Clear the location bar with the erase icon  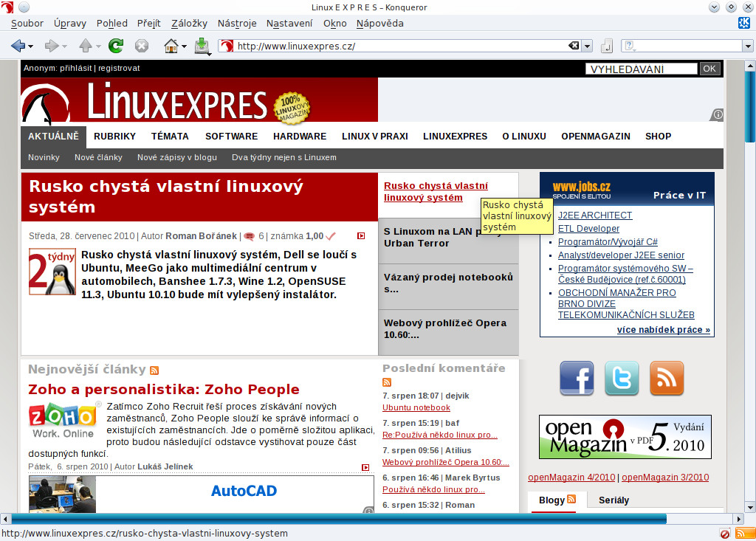click(x=574, y=46)
